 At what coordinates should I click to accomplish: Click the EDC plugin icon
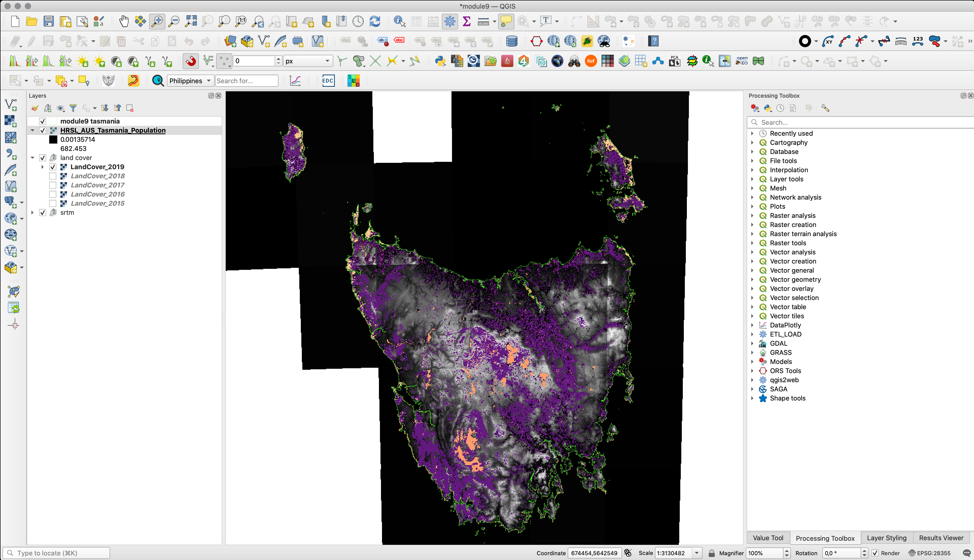328,80
